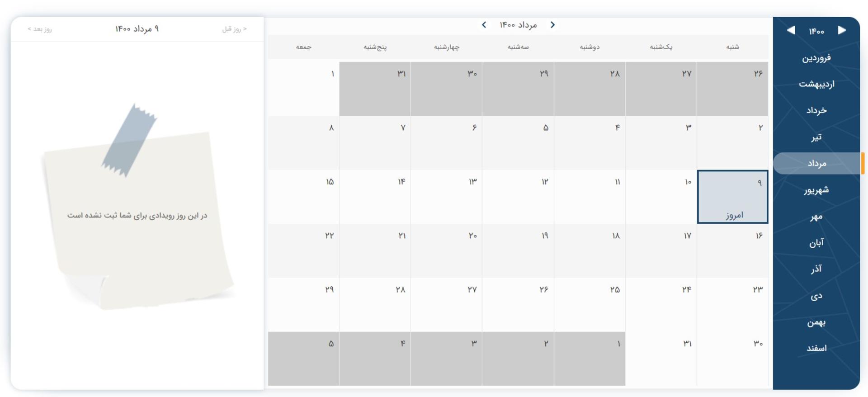The image size is (868, 397).
Task: Pick day ۳۱ in the last row
Action: point(661,359)
